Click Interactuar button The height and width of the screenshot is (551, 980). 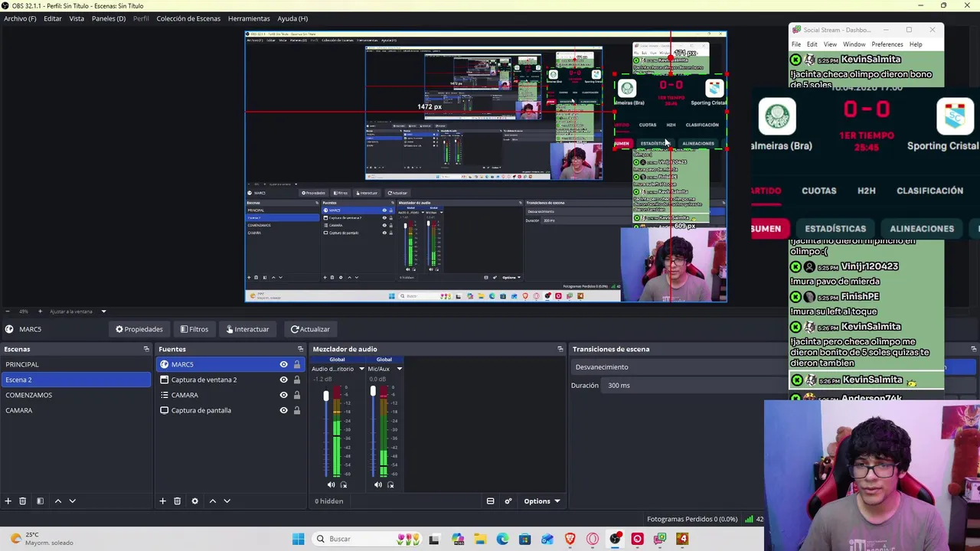tap(247, 329)
